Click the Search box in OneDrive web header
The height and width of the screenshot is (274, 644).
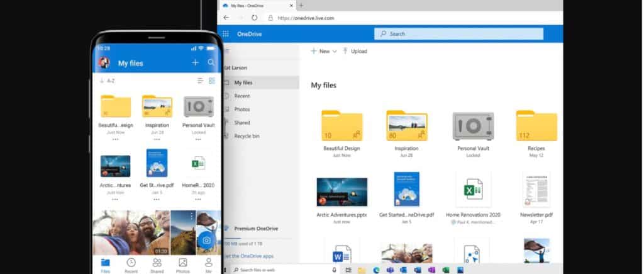tap(458, 34)
